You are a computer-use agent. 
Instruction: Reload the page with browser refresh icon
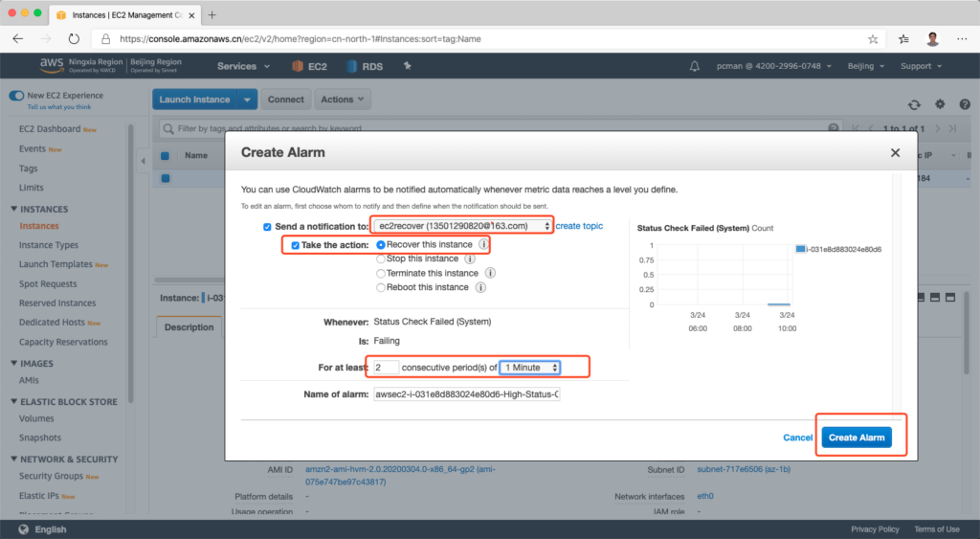click(x=74, y=39)
